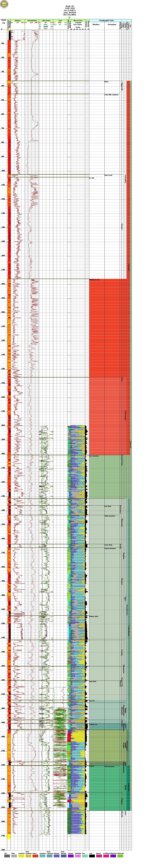Click the well name "Booth 1-28"

(69, 6)
